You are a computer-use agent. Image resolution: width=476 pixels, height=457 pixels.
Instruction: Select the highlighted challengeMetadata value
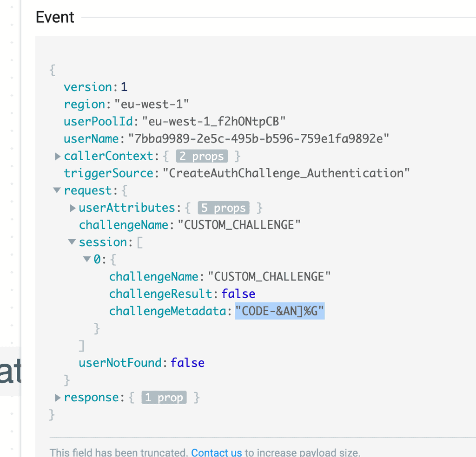click(x=279, y=311)
